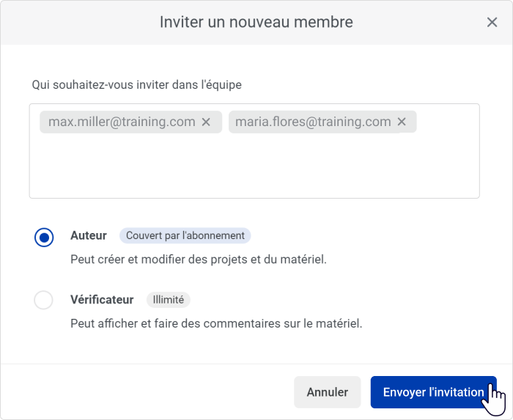Remove maria.flores@training.com with its X icon
This screenshot has width=513, height=420.
click(402, 122)
